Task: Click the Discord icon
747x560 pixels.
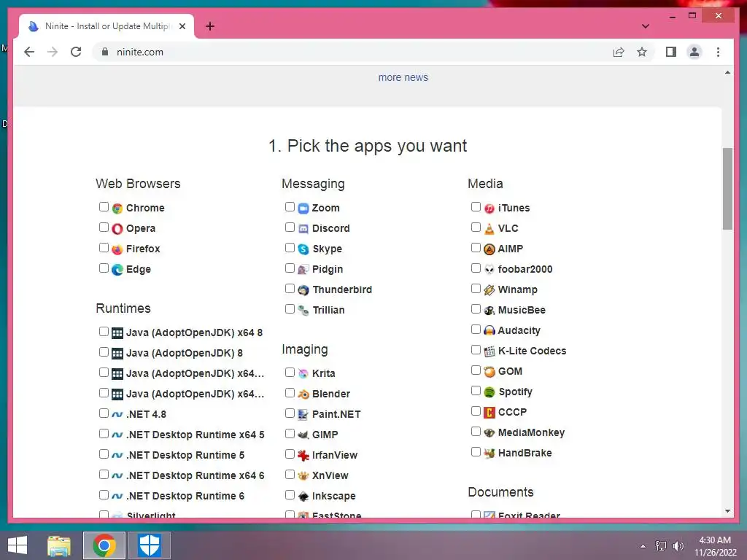Action: tap(303, 228)
